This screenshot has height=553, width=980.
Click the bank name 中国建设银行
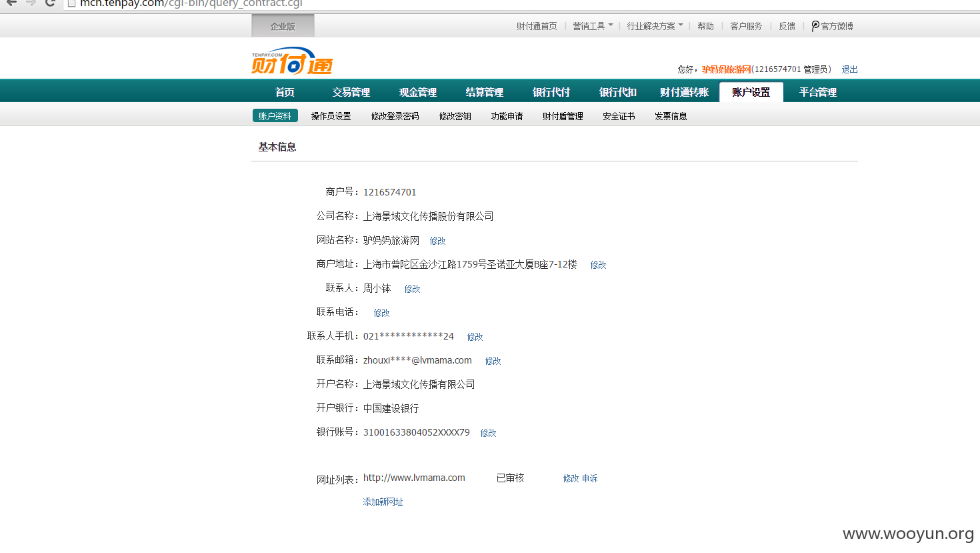point(391,408)
